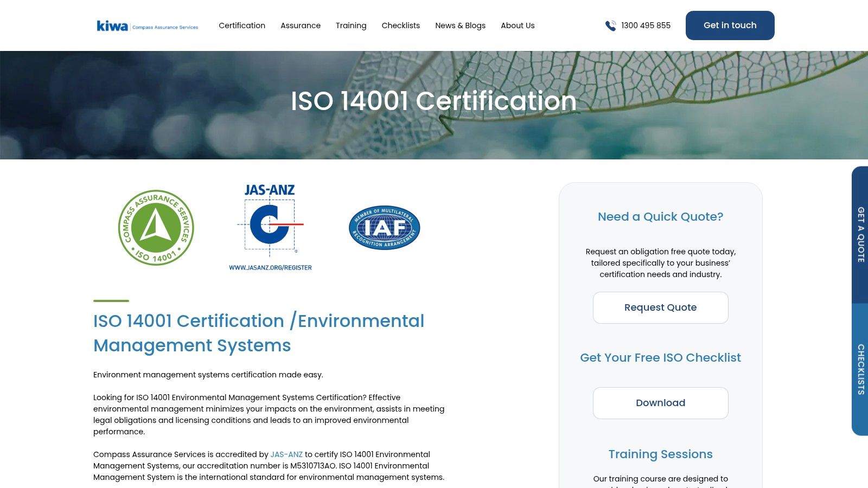Screen dimensions: 868x488
Task: Click the Kiwa Compass Assurance logo
Action: click(x=148, y=26)
